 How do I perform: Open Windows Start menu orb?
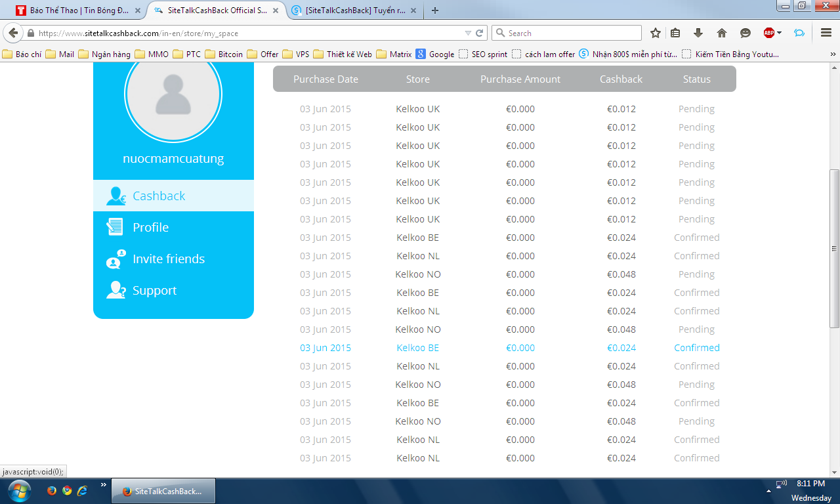coord(19,490)
